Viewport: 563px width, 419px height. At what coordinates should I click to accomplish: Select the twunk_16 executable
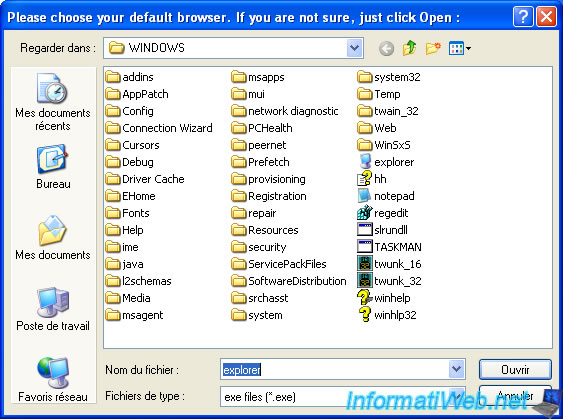(389, 264)
